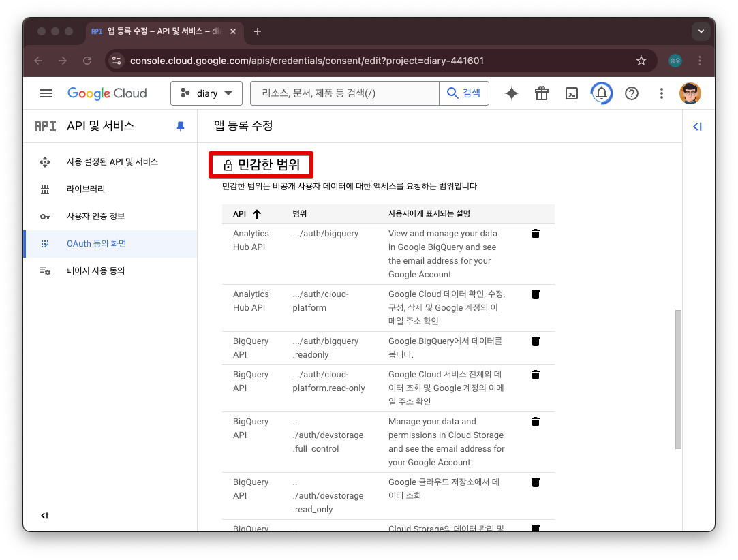The height and width of the screenshot is (560, 738).
Task: Open a new browser tab
Action: pos(258,31)
